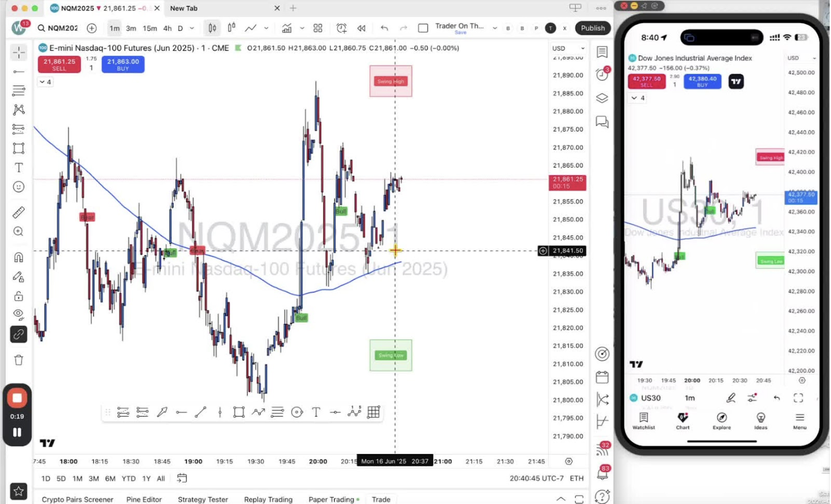Open the chats panel
Screen dimensions: 831x504
[x=602, y=122]
